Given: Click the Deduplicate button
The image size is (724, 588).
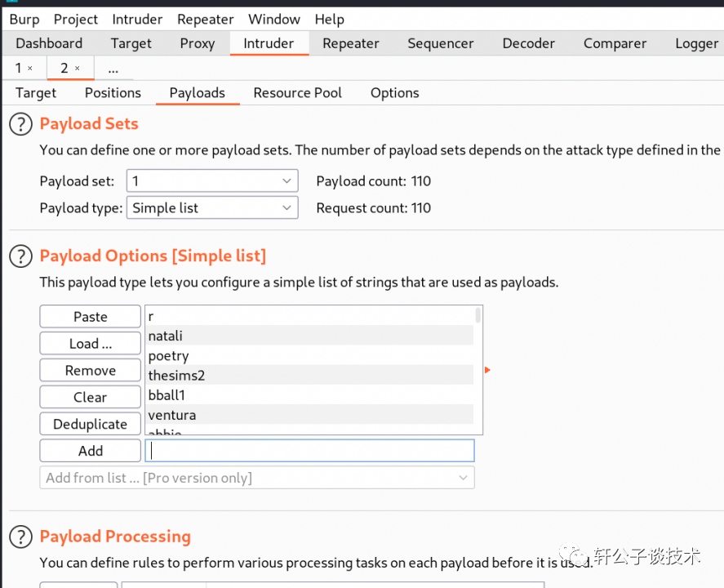Looking at the screenshot, I should 90,424.
